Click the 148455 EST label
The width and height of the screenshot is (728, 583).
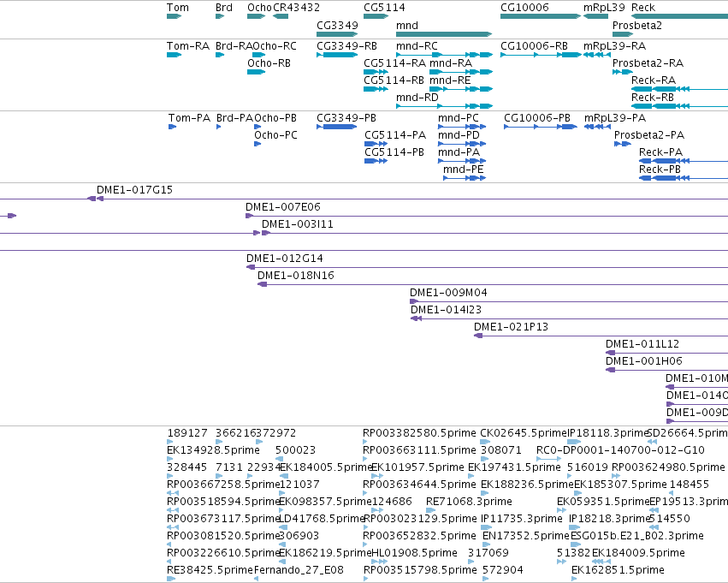coord(689,485)
